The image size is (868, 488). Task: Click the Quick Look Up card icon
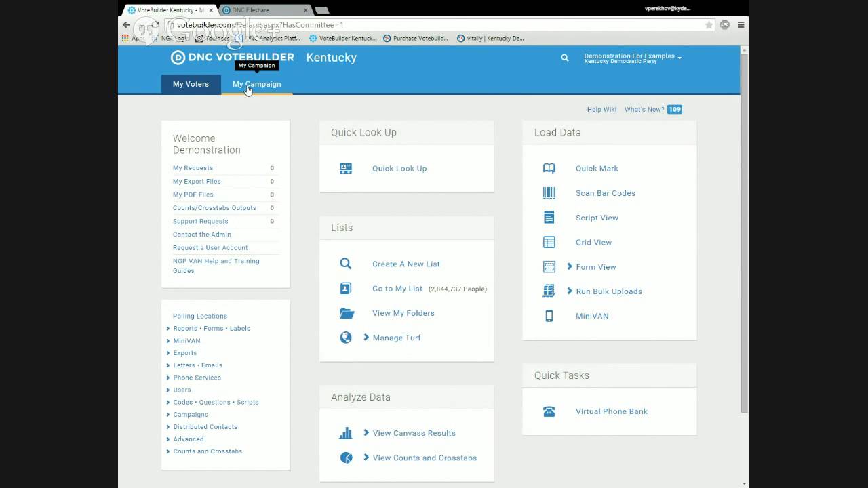pyautogui.click(x=346, y=168)
